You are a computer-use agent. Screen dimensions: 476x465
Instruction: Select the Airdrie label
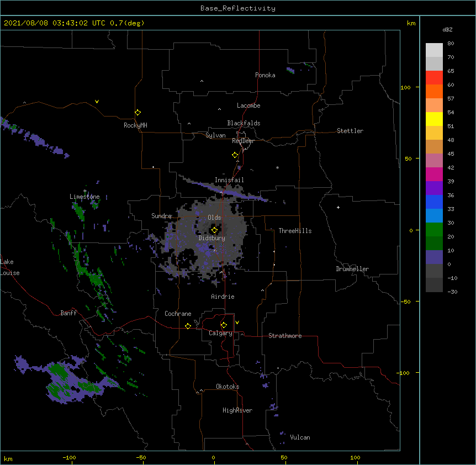(x=223, y=297)
